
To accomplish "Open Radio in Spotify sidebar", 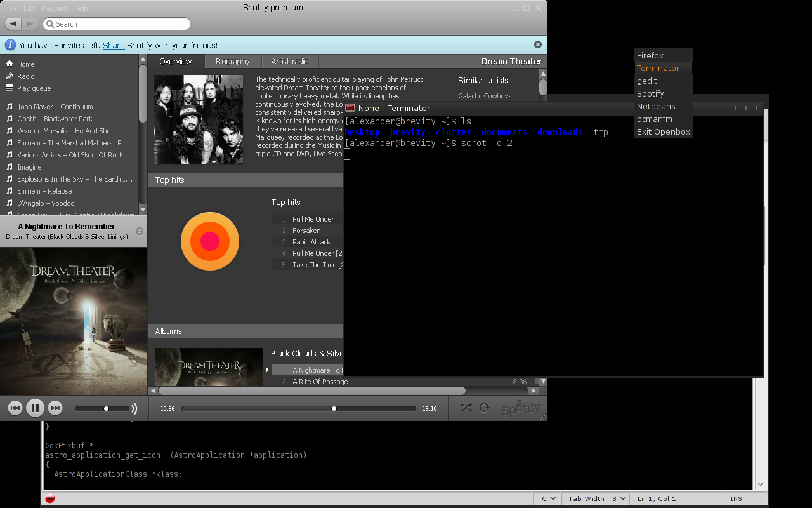I will (25, 76).
